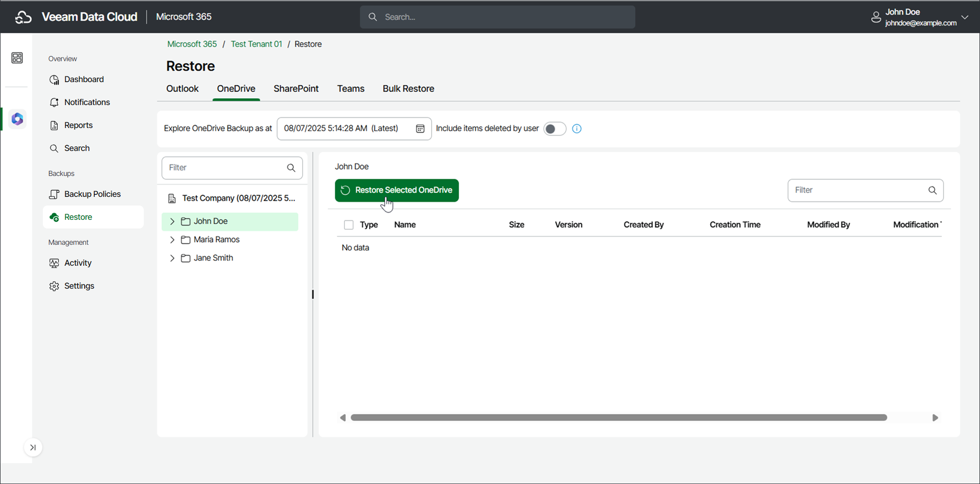Switch to the OneDrive tab

click(x=236, y=89)
